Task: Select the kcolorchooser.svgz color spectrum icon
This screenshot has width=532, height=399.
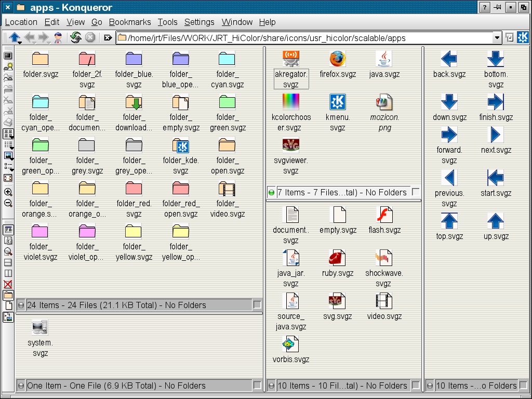Action: point(291,102)
